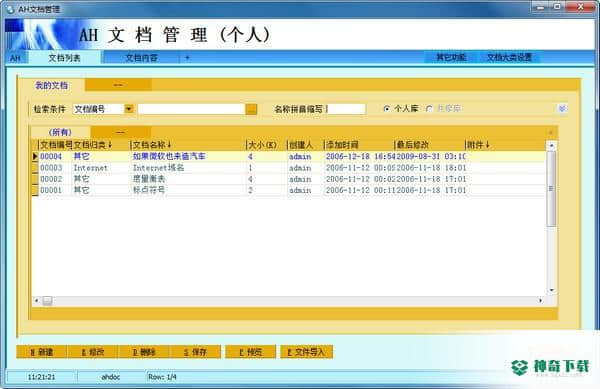Click the 新建 button
Screen dimensions: 600x389
coord(42,352)
